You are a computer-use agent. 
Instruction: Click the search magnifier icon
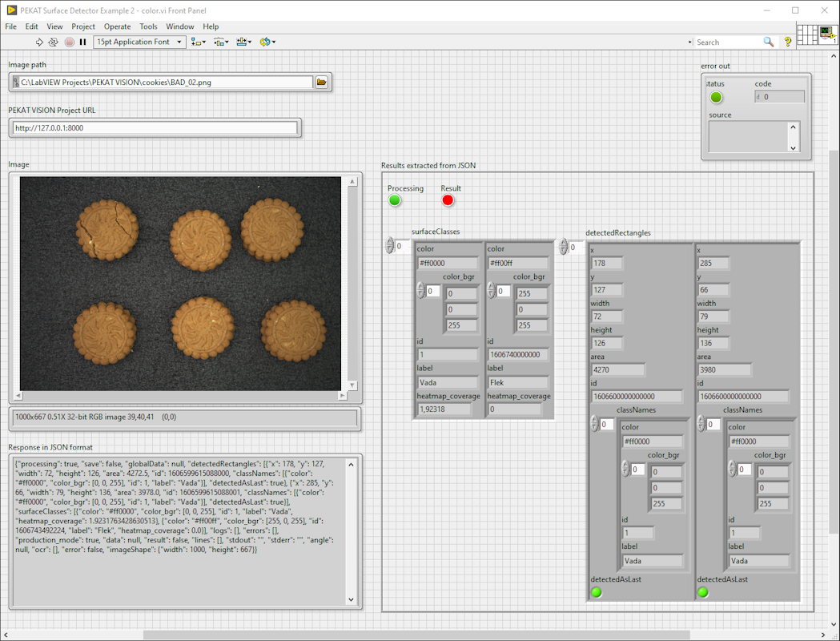pyautogui.click(x=768, y=42)
